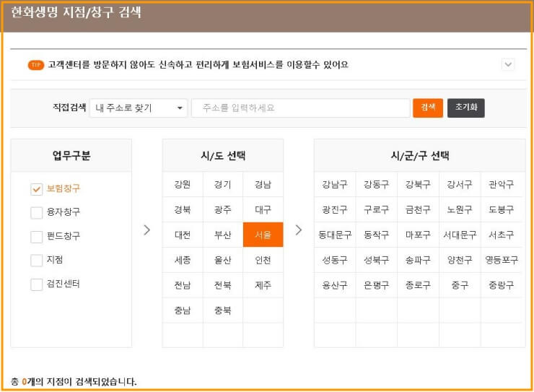Select 강원 in the 시/도 list
Screen dimensions: 534x392
coord(183,184)
